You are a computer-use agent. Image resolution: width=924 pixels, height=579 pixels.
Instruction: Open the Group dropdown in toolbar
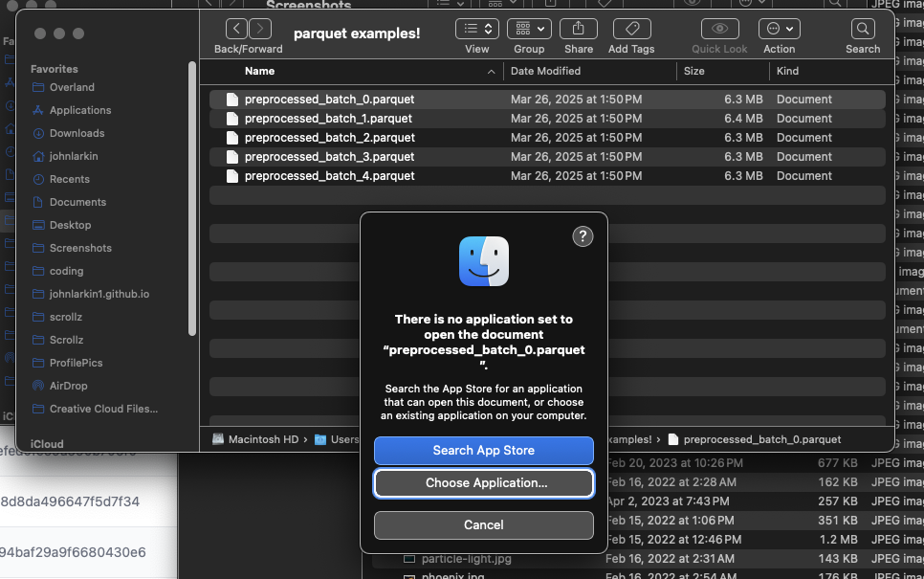tap(529, 29)
